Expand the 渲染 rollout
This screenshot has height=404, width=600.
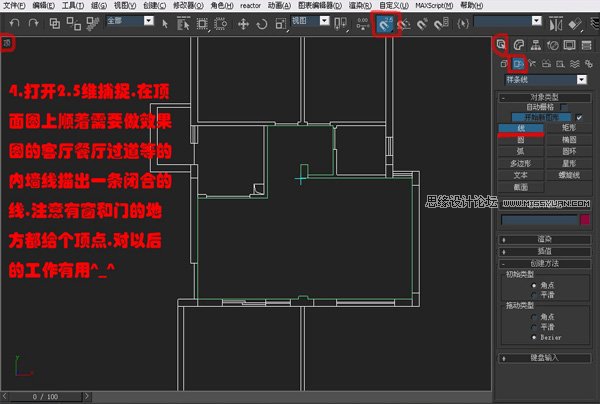point(544,239)
